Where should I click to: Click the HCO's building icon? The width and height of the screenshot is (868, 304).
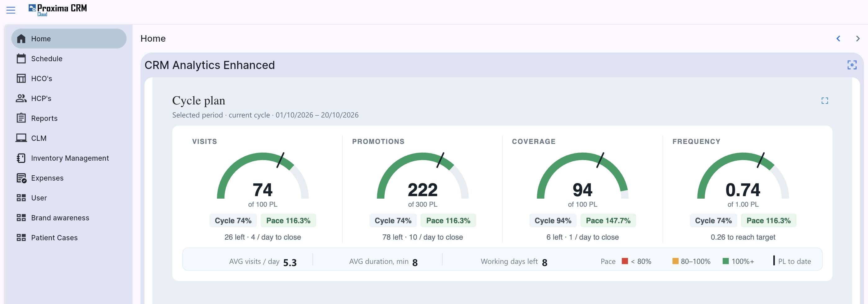coord(21,79)
